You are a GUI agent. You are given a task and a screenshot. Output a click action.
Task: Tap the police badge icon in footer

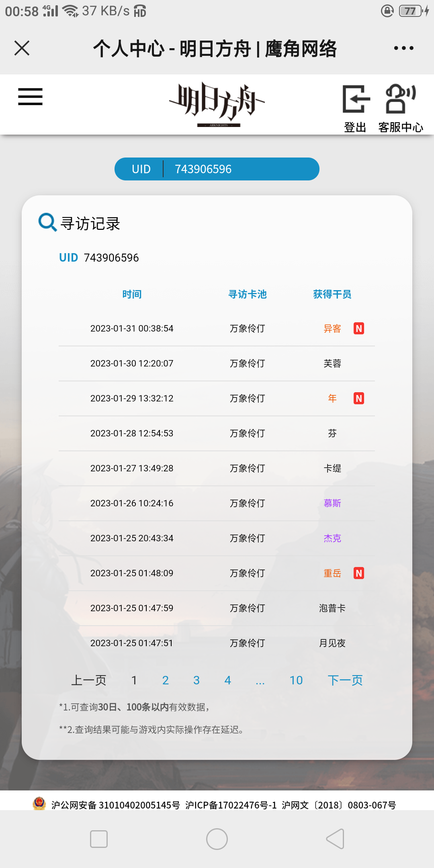(39, 804)
